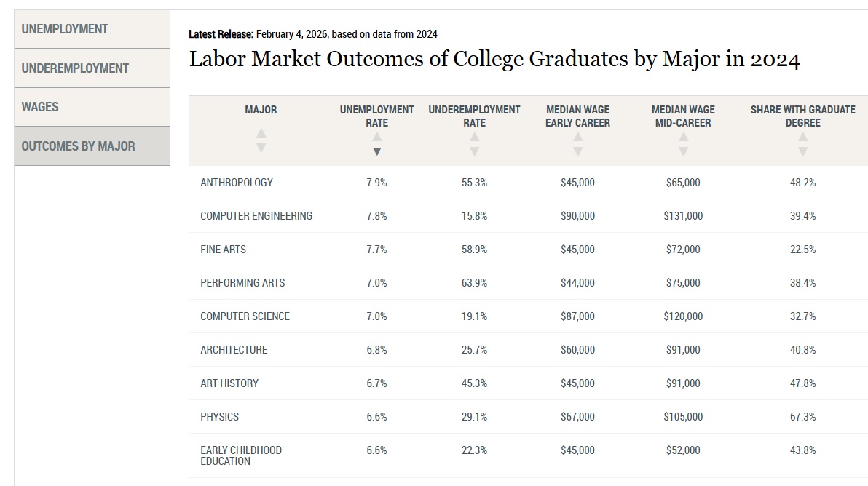The image size is (868, 486).
Task: Sort Underemployment Rate descending with down arrow
Action: point(474,151)
